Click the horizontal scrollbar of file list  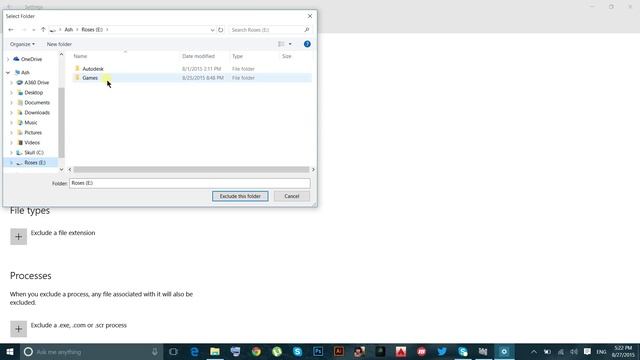tap(191, 169)
